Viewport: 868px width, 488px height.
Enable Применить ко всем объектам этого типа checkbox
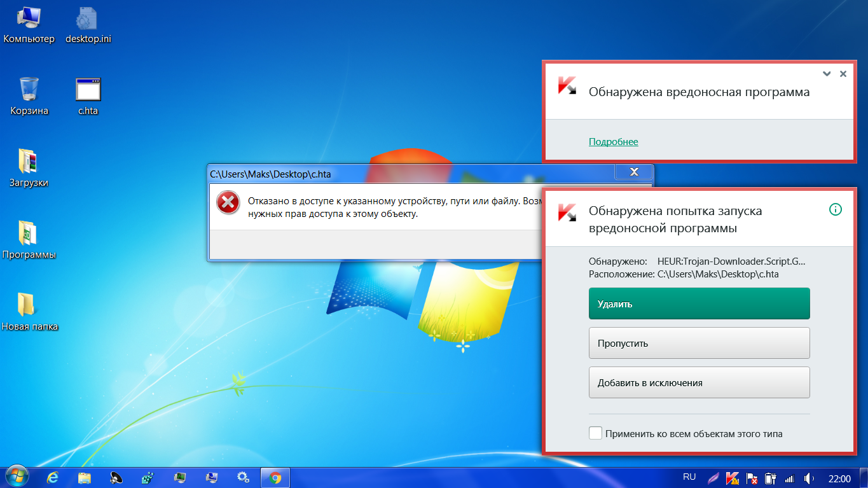595,433
